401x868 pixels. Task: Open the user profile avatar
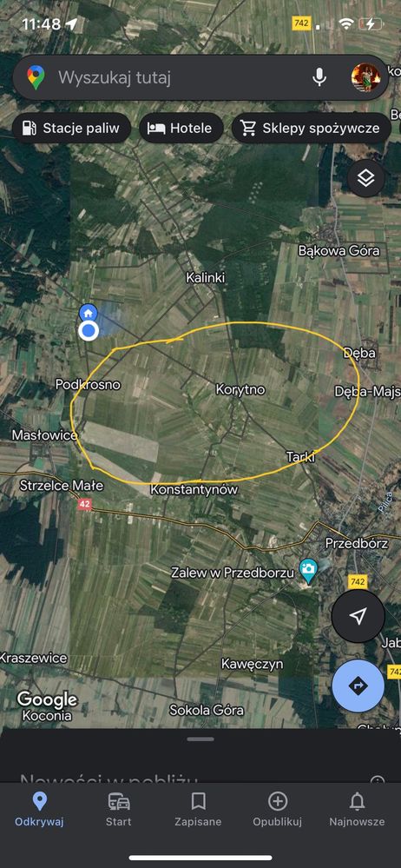pyautogui.click(x=365, y=77)
